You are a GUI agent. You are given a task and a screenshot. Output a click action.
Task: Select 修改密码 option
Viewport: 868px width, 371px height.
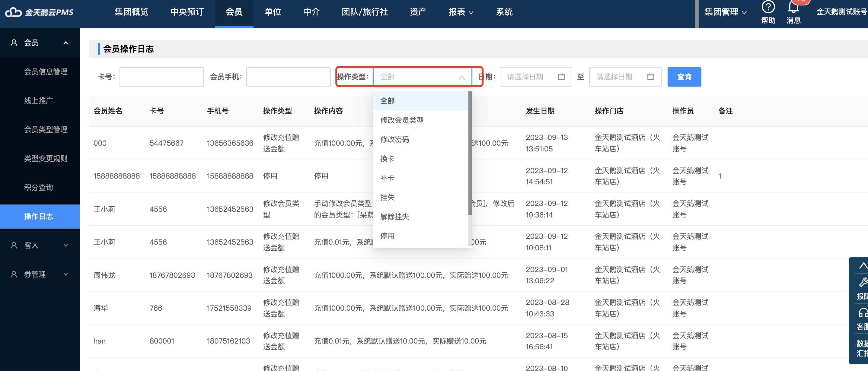click(420, 140)
